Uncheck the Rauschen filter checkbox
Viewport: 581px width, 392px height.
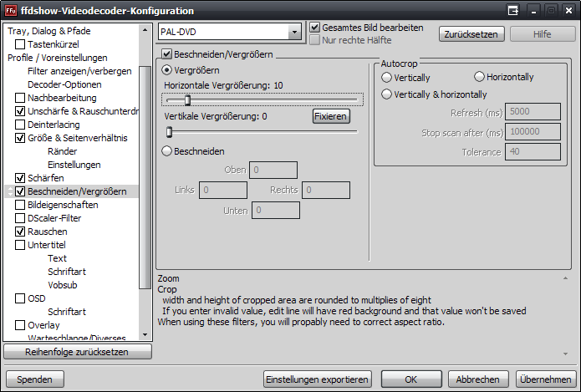point(20,232)
